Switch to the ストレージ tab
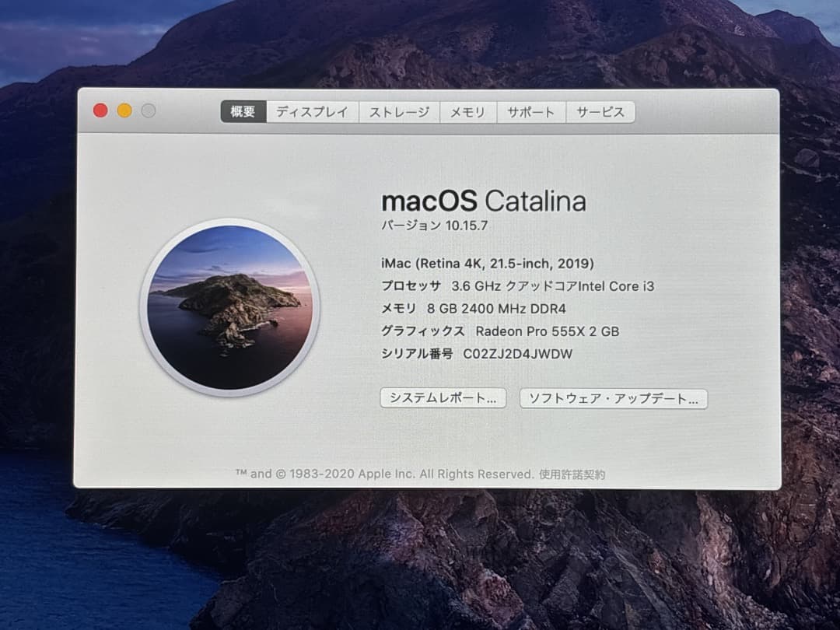This screenshot has width=840, height=630. 399,112
